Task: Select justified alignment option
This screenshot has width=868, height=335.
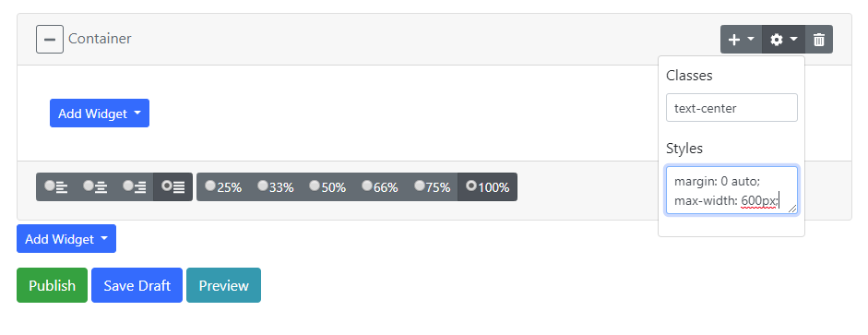Action: pyautogui.click(x=172, y=186)
